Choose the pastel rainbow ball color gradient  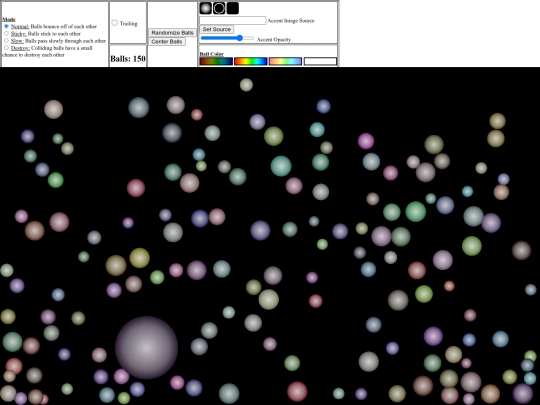[285, 61]
